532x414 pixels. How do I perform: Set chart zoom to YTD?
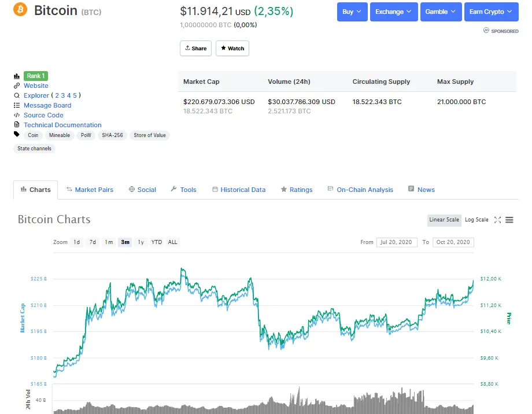(x=156, y=242)
